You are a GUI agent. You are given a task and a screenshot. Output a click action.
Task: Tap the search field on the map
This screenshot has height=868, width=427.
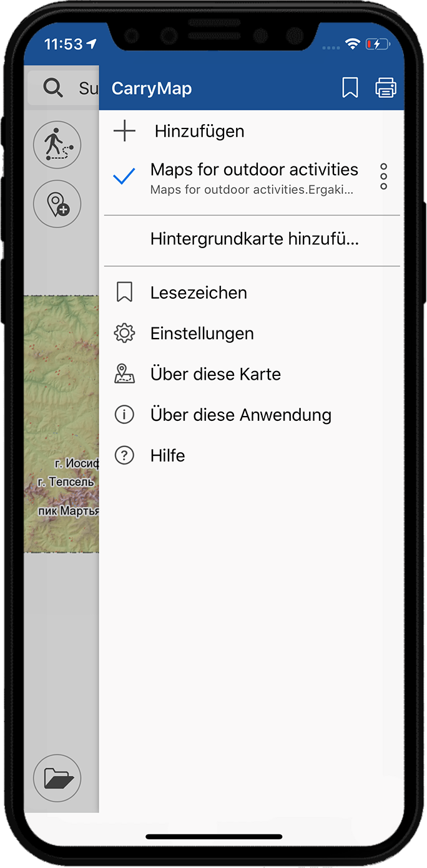64,88
